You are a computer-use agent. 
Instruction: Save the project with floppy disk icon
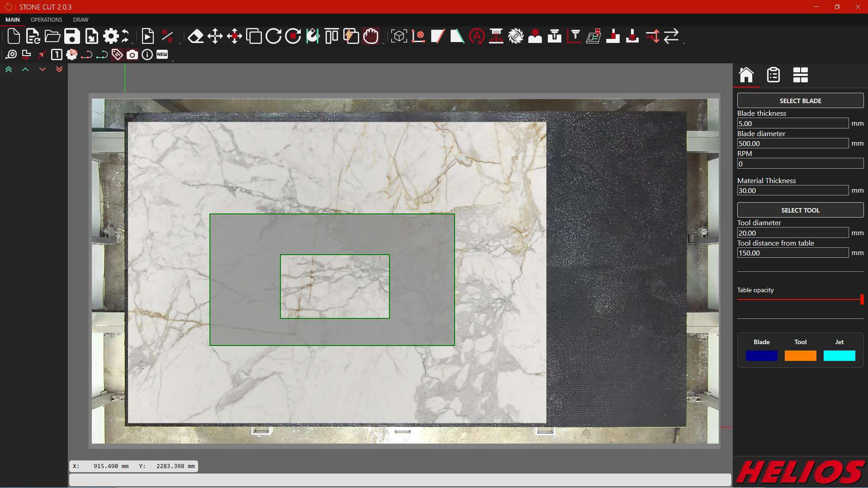pyautogui.click(x=72, y=36)
